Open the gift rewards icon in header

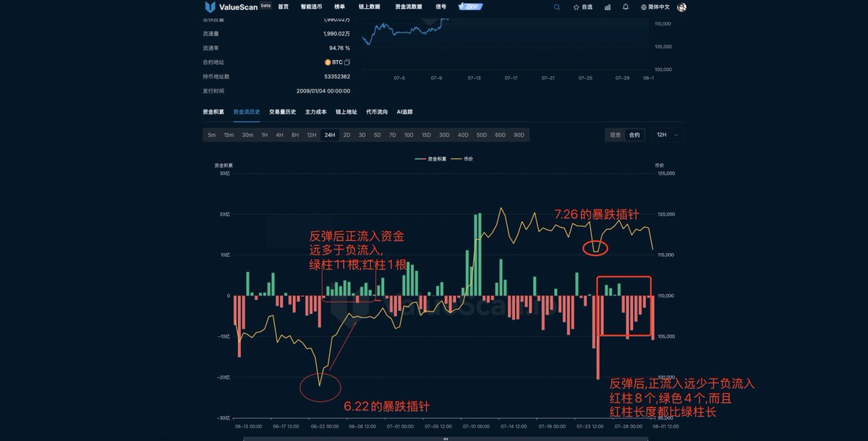coord(607,7)
